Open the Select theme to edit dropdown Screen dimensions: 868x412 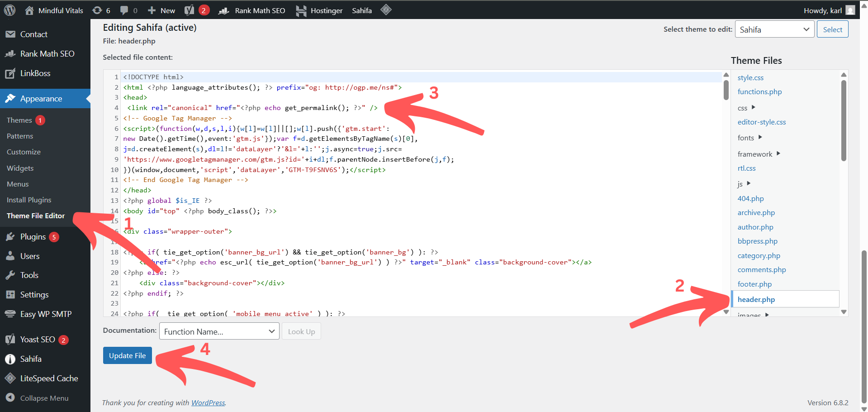point(774,29)
